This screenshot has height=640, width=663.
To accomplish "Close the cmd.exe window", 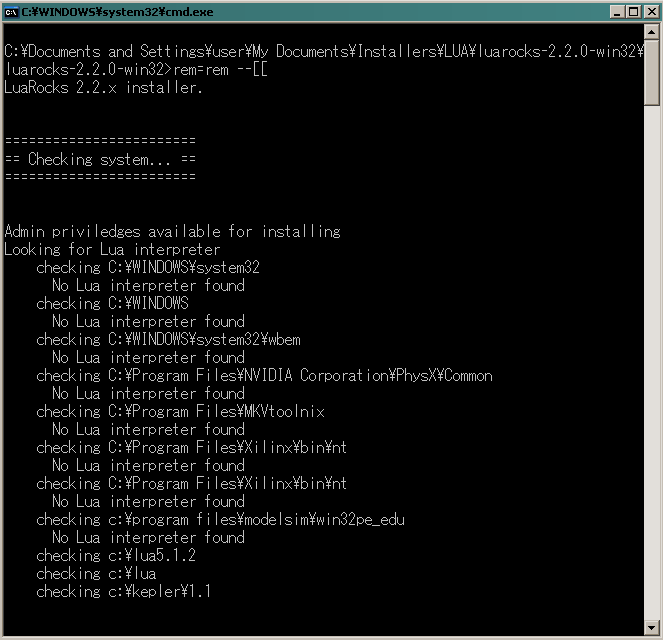I will 652,12.
